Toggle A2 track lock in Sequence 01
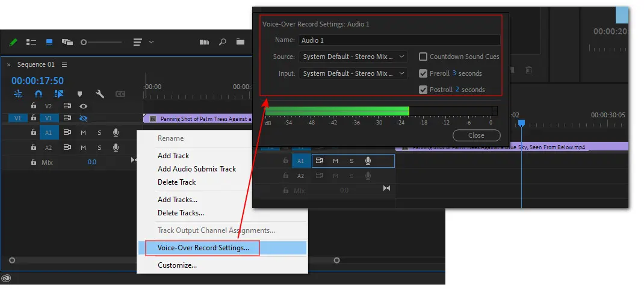This screenshot has height=305, width=644. [34, 147]
